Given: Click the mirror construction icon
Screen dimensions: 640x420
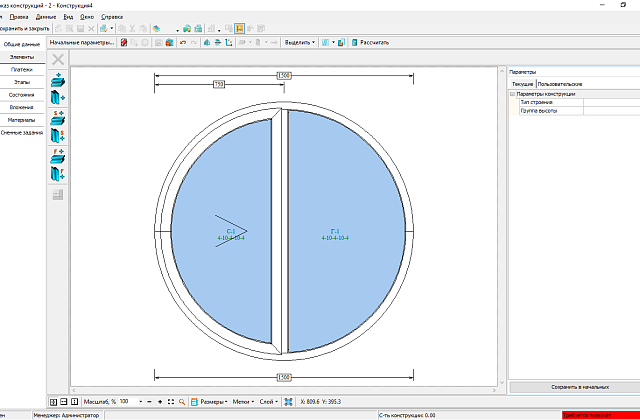Looking at the screenshot, I should point(207,42).
